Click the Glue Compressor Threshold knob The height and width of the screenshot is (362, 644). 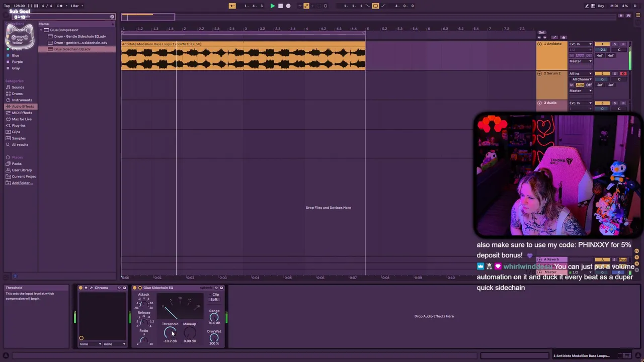pos(170,333)
